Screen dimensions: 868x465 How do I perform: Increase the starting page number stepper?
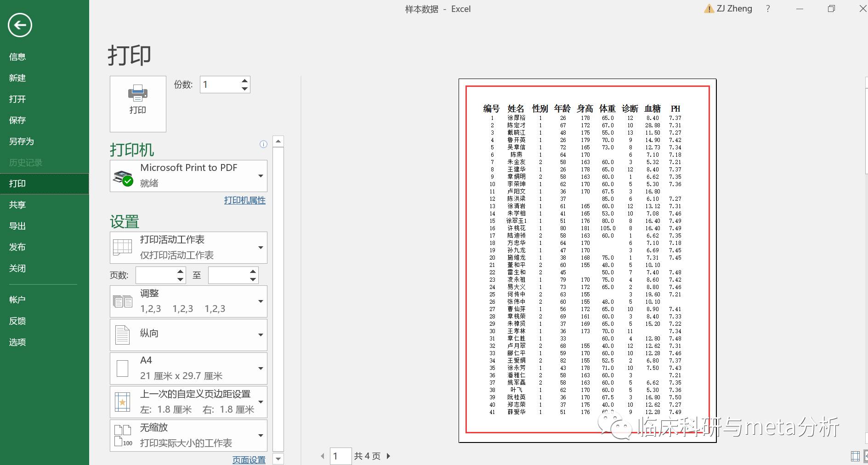pyautogui.click(x=181, y=271)
